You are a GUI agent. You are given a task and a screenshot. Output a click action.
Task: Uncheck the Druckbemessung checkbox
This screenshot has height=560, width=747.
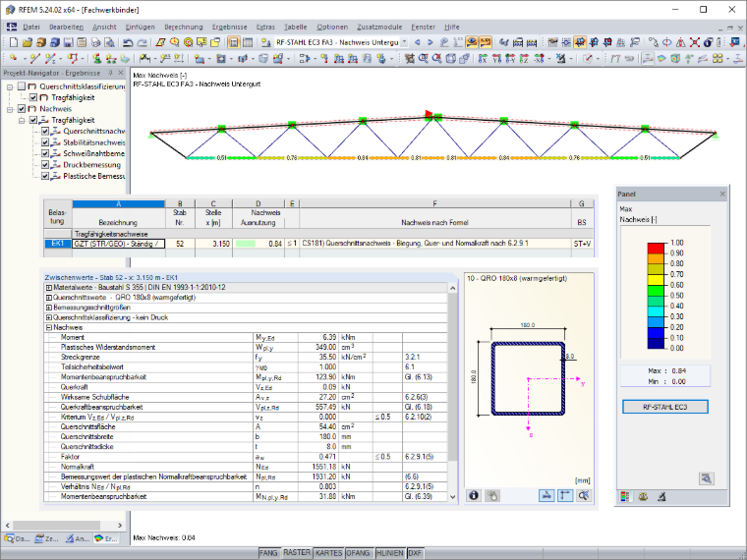(45, 165)
